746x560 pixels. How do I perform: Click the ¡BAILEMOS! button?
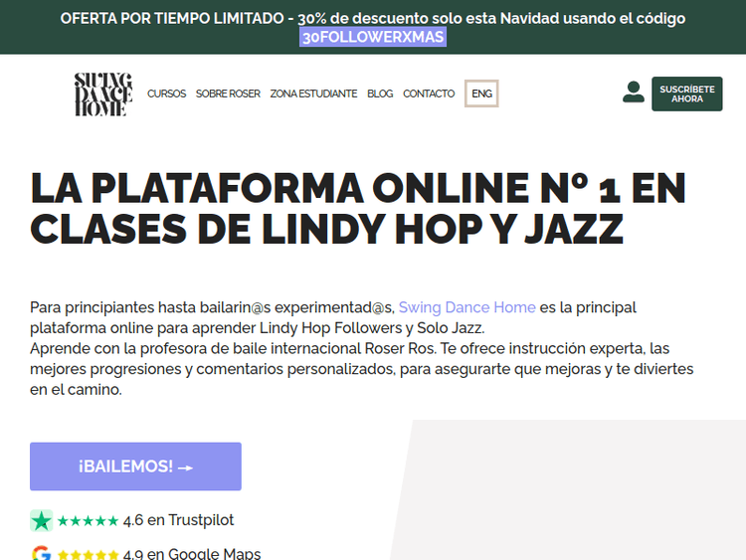point(135,467)
